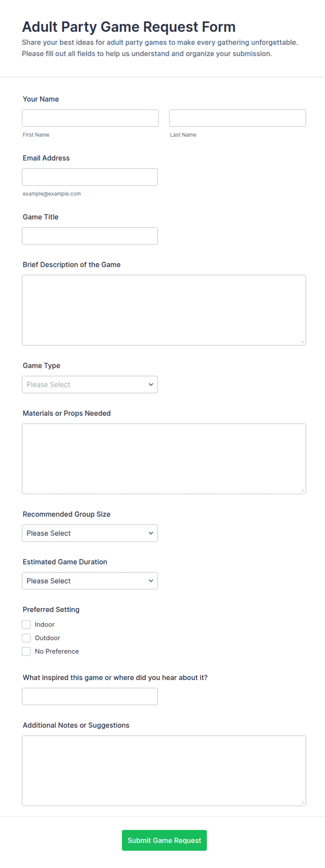Expand the Recommended Group Size dropdown
Image resolution: width=325 pixels, height=868 pixels.
pos(90,533)
